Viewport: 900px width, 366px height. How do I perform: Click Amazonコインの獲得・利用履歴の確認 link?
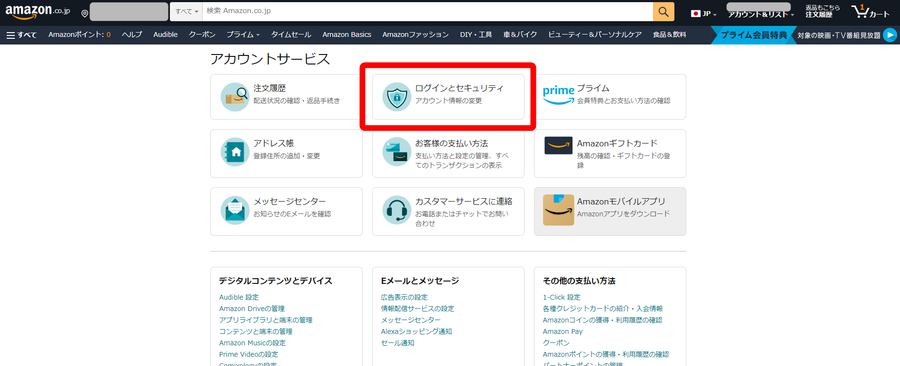coord(602,320)
